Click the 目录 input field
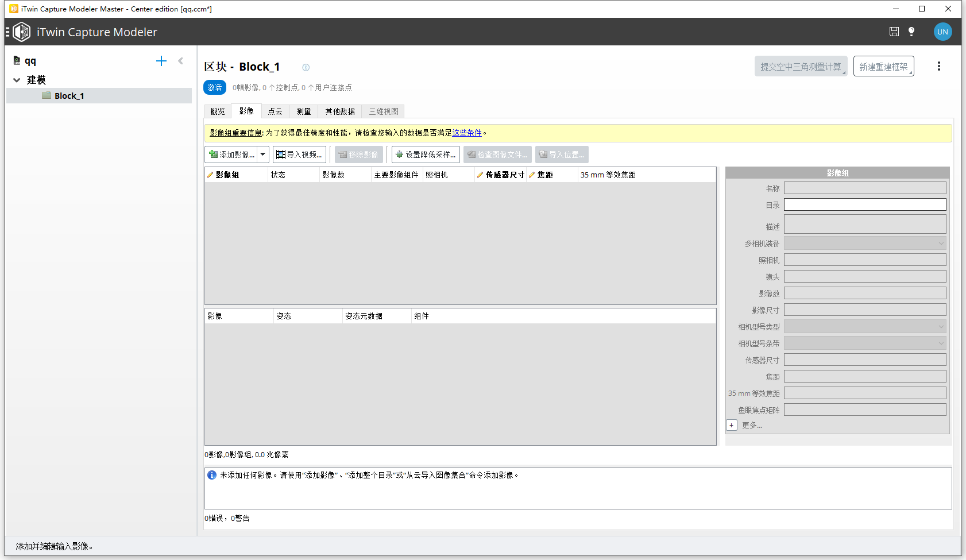The height and width of the screenshot is (560, 966). tap(865, 204)
